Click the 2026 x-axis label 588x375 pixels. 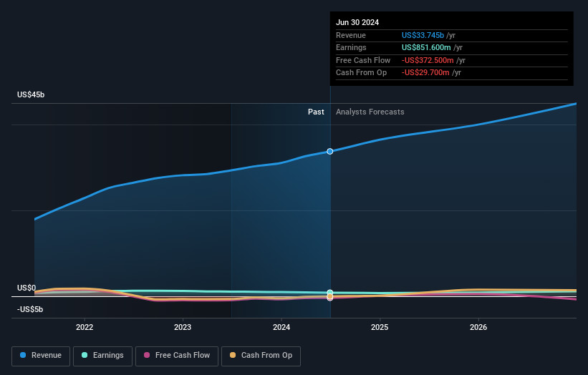tap(478, 327)
